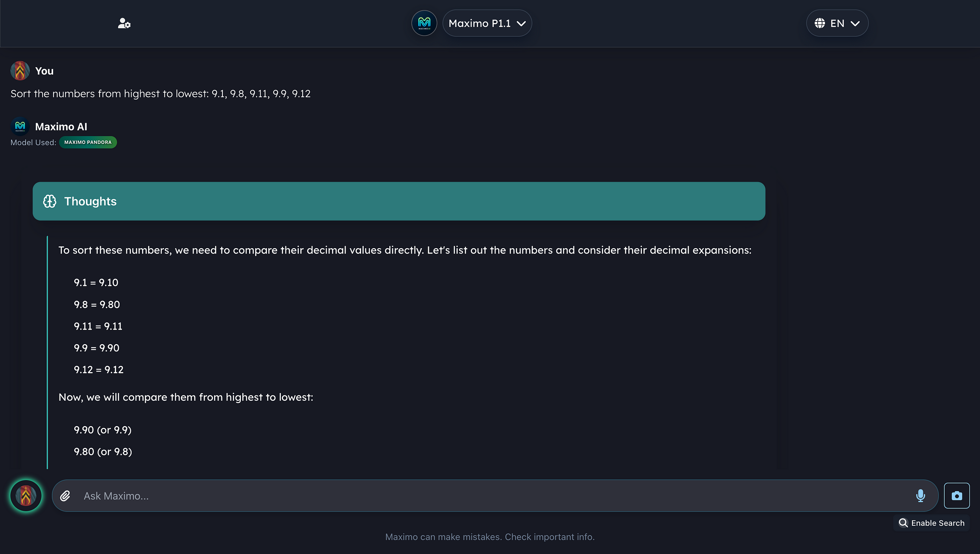Click the Maximo logo in header
This screenshot has width=980, height=554.
pos(424,23)
